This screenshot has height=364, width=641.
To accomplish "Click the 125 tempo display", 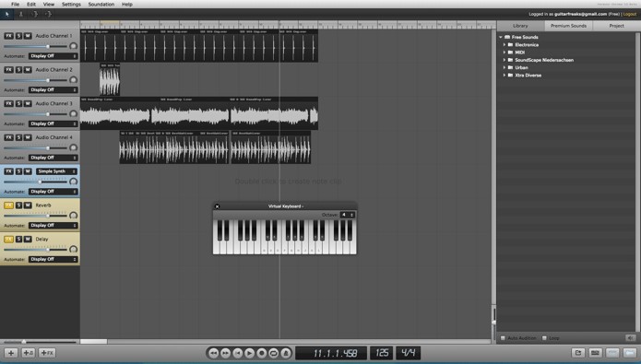I will click(x=382, y=353).
